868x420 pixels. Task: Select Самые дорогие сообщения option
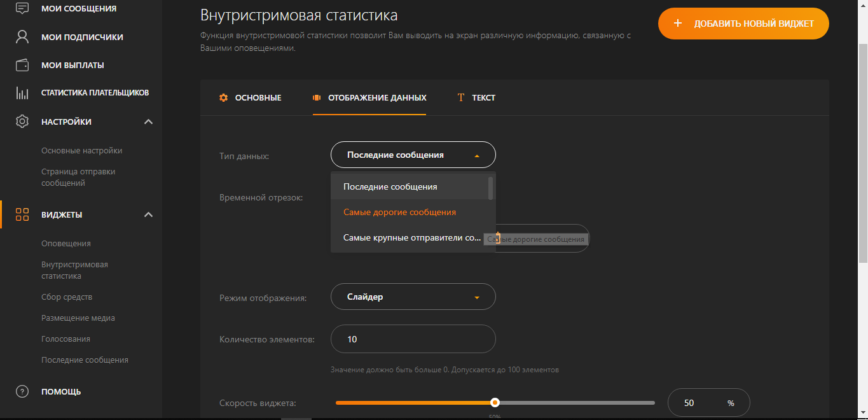410,212
